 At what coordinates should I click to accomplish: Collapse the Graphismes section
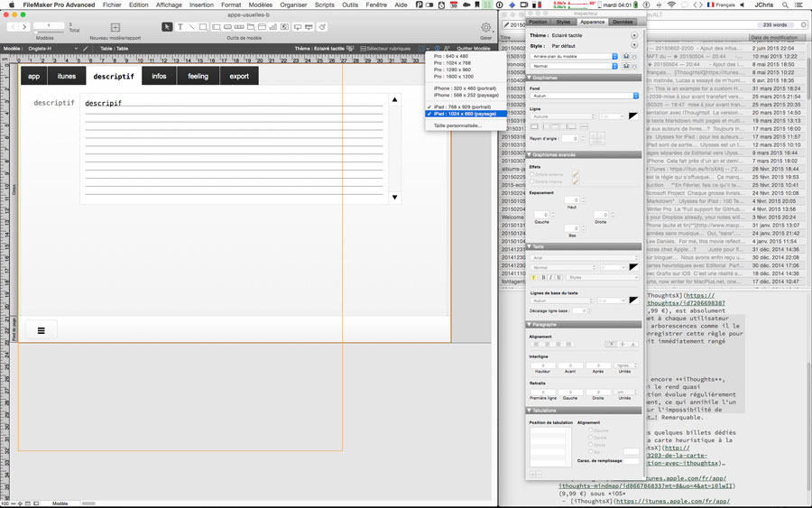[x=530, y=78]
